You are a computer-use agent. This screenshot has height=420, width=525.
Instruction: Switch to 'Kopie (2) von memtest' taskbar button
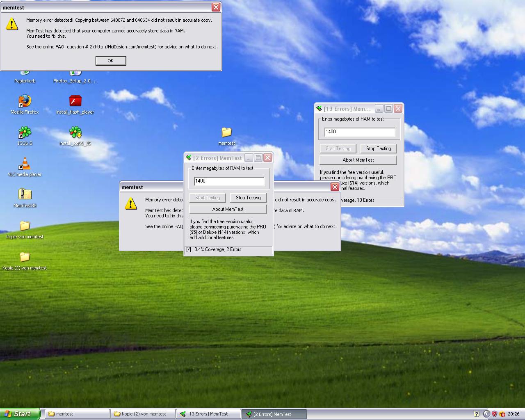(x=144, y=414)
